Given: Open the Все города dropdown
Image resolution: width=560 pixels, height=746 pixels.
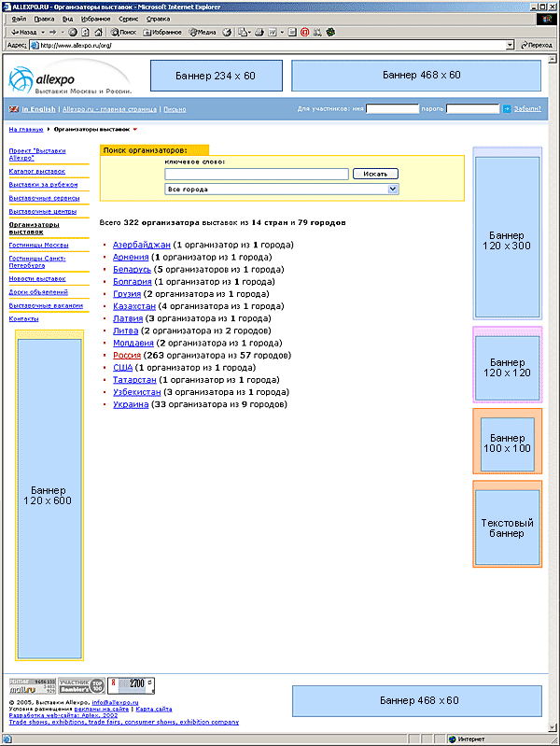Looking at the screenshot, I should [282, 189].
